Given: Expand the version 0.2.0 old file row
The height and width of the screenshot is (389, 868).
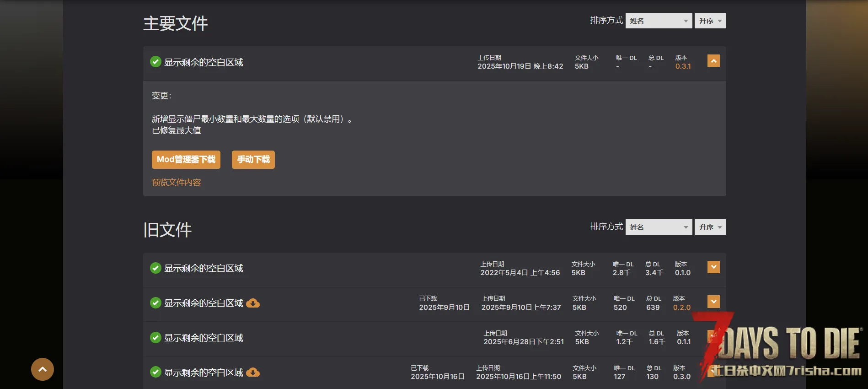Looking at the screenshot, I should pyautogui.click(x=713, y=302).
